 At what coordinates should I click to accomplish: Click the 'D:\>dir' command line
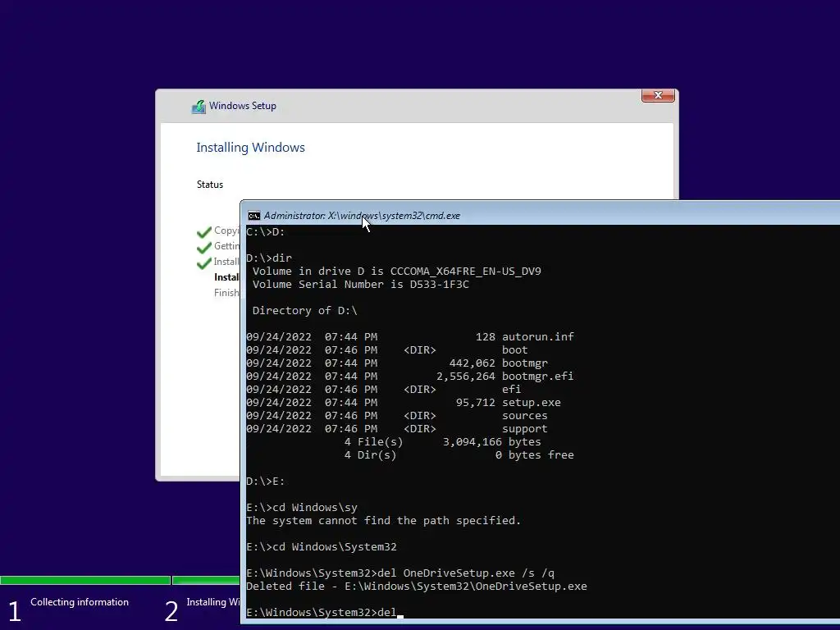point(269,258)
